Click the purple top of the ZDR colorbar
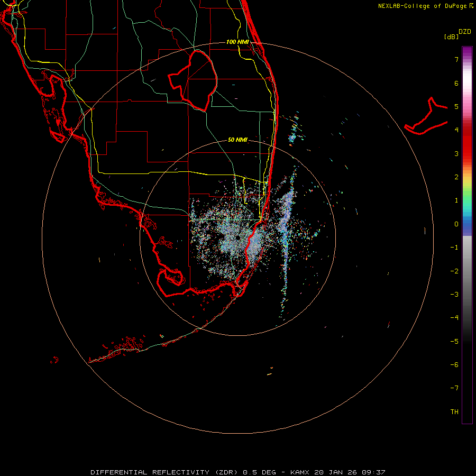 tap(467, 52)
